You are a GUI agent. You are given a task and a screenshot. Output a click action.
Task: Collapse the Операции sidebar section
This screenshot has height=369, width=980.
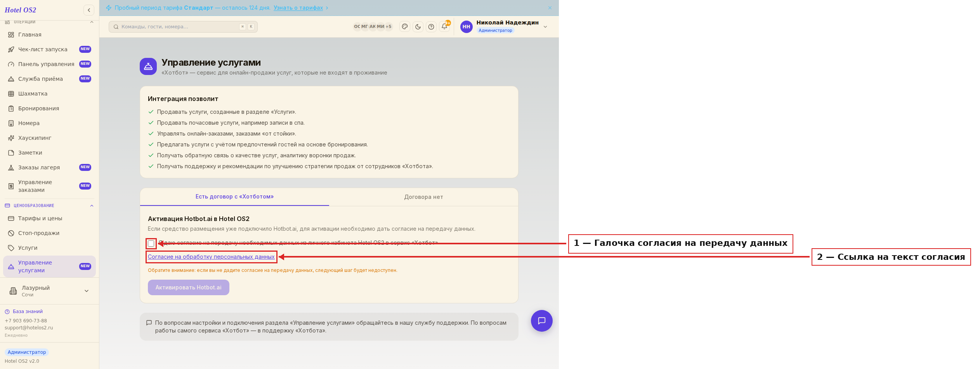(x=92, y=22)
